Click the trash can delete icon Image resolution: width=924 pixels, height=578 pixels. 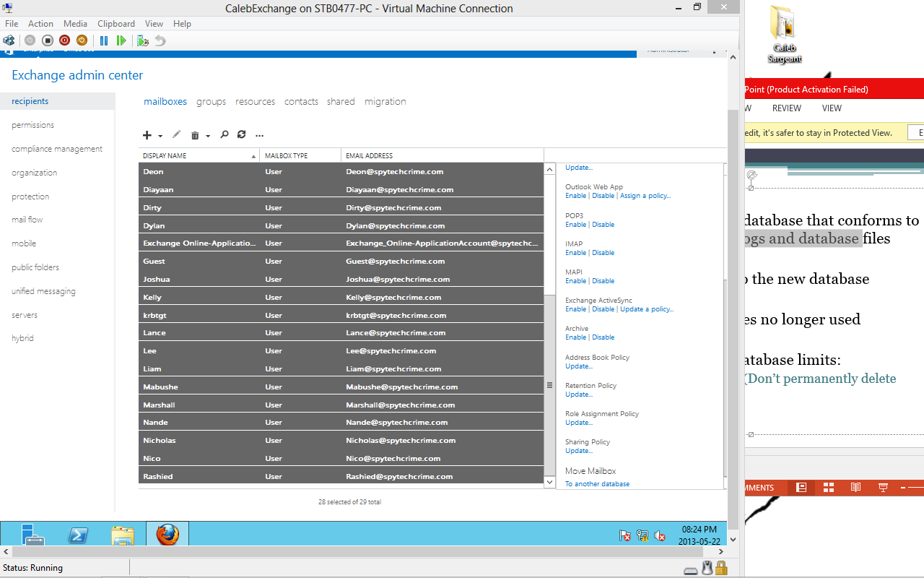195,135
